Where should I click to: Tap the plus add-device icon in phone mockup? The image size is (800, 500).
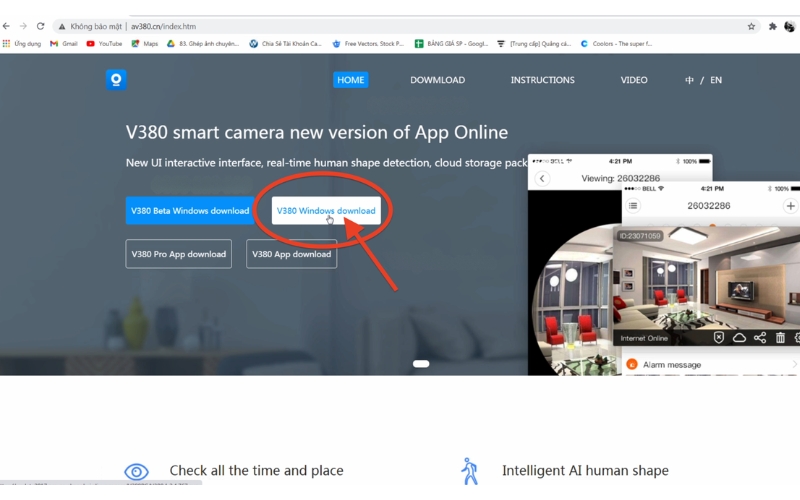click(790, 206)
